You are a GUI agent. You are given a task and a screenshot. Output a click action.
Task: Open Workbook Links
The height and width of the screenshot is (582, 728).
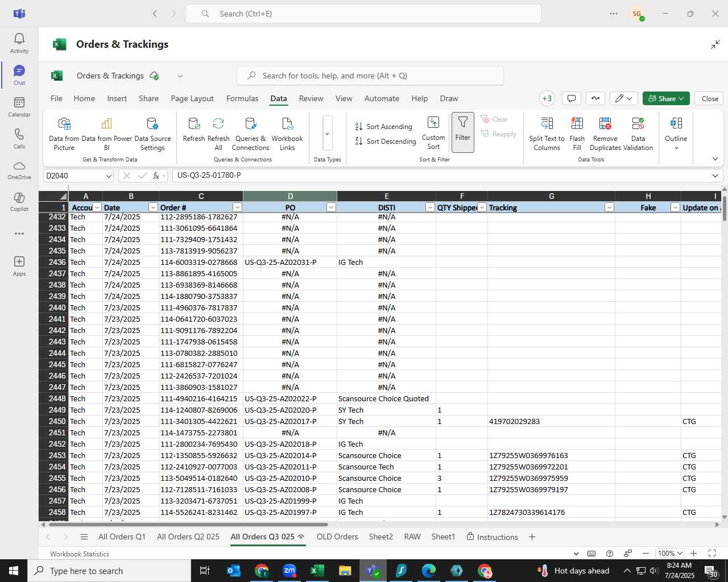tap(287, 134)
